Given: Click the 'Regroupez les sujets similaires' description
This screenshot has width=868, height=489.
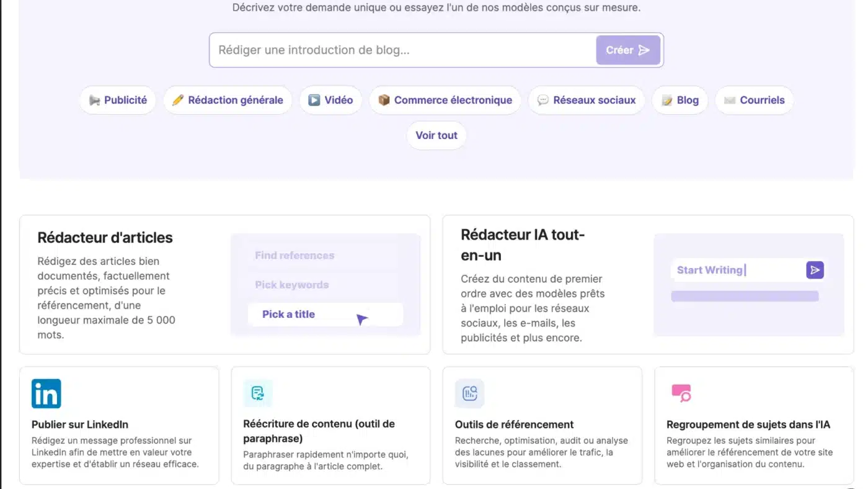Looking at the screenshot, I should pos(750,452).
